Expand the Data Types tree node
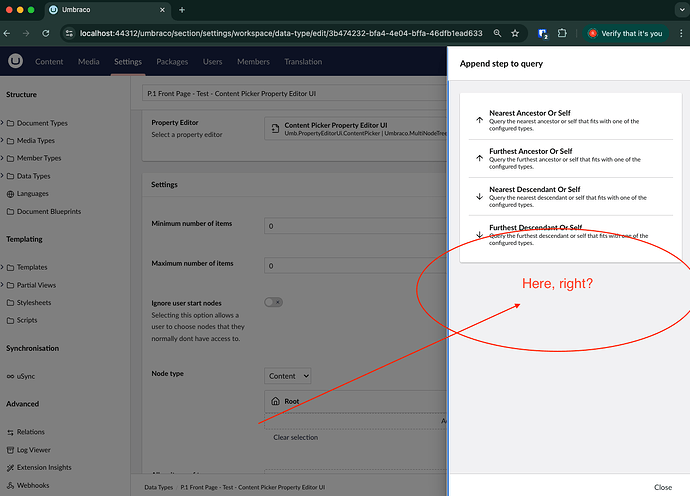The height and width of the screenshot is (496, 690). pyautogui.click(x=2, y=176)
